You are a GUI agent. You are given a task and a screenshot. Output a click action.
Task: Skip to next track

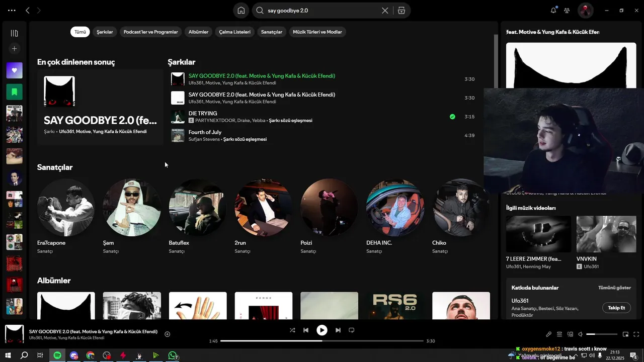[338, 330]
